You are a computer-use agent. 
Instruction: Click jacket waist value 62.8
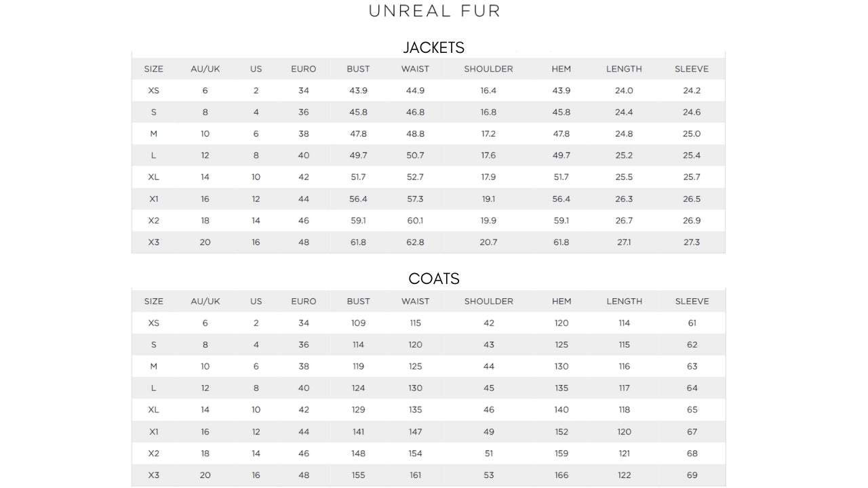coord(415,243)
